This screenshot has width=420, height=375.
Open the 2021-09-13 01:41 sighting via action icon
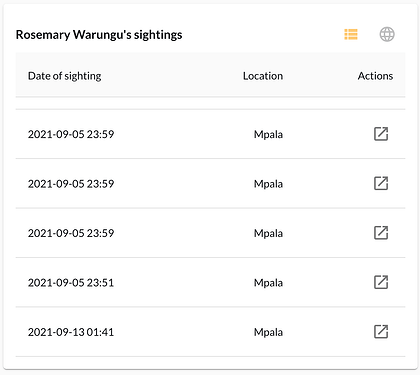click(381, 332)
